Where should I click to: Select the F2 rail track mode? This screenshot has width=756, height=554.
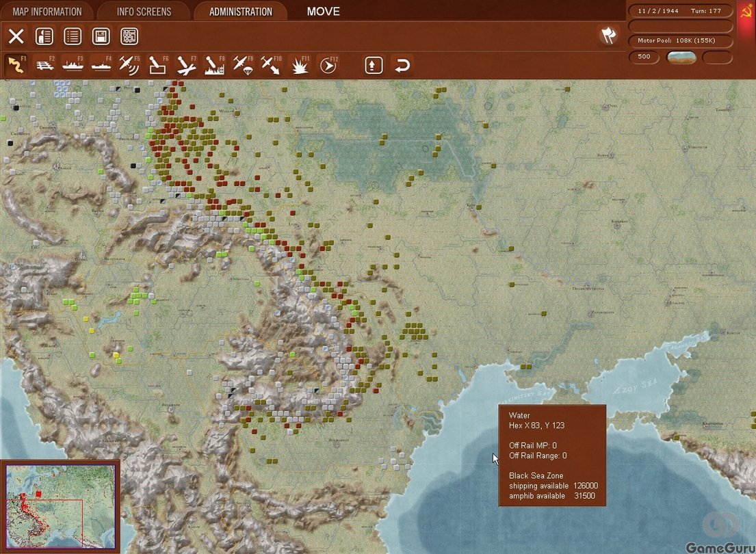45,65
